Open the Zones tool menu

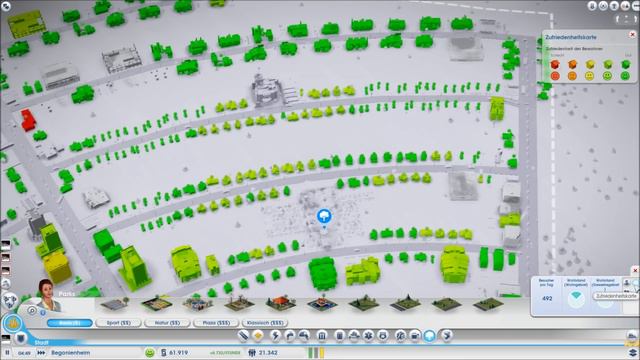[x=258, y=336]
